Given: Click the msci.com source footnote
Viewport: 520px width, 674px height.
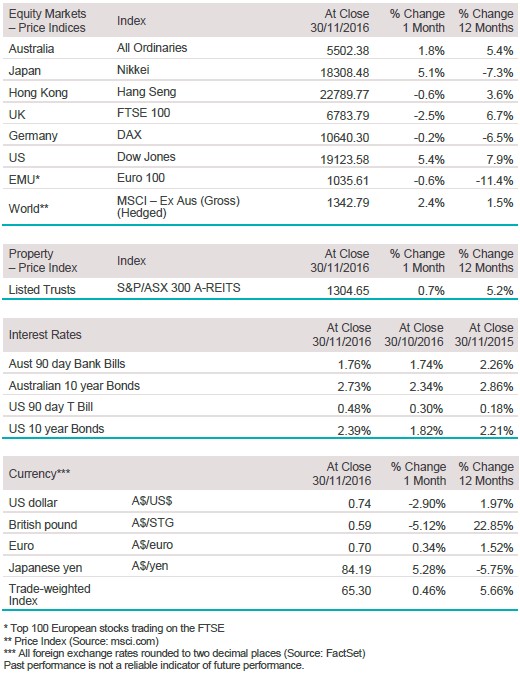Looking at the screenshot, I should point(82,641).
